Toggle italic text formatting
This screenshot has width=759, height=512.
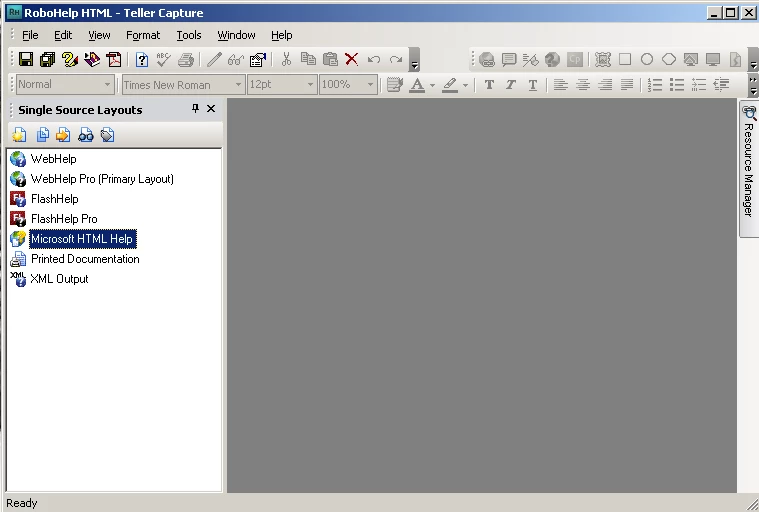[511, 85]
